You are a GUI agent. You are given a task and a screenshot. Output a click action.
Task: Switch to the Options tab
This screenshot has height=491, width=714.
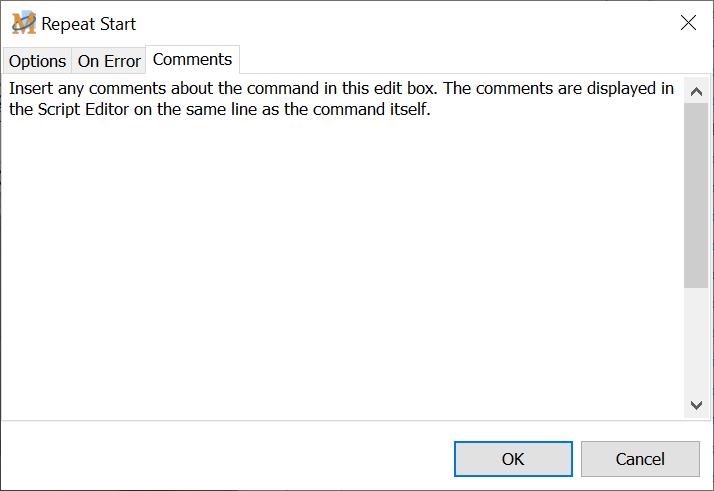click(x=37, y=61)
